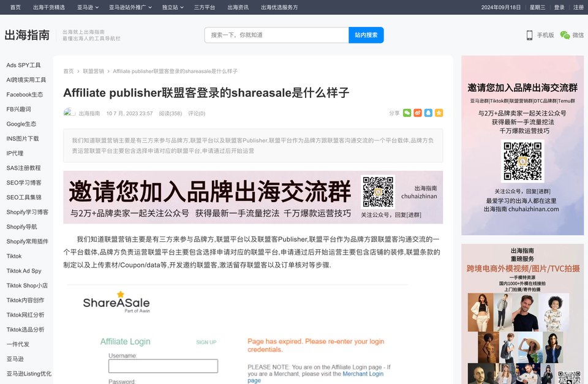Click the wide 邀请您加入品牌出海交流群 banner in the article
588x384 pixels.
tap(253, 197)
